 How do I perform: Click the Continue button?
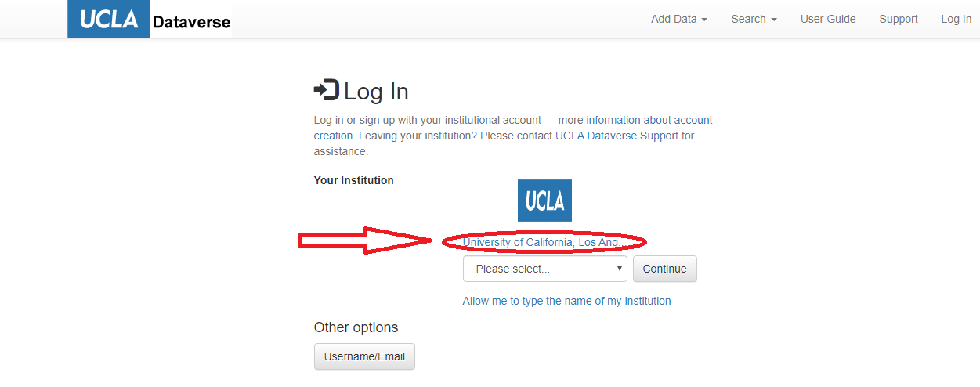(664, 269)
